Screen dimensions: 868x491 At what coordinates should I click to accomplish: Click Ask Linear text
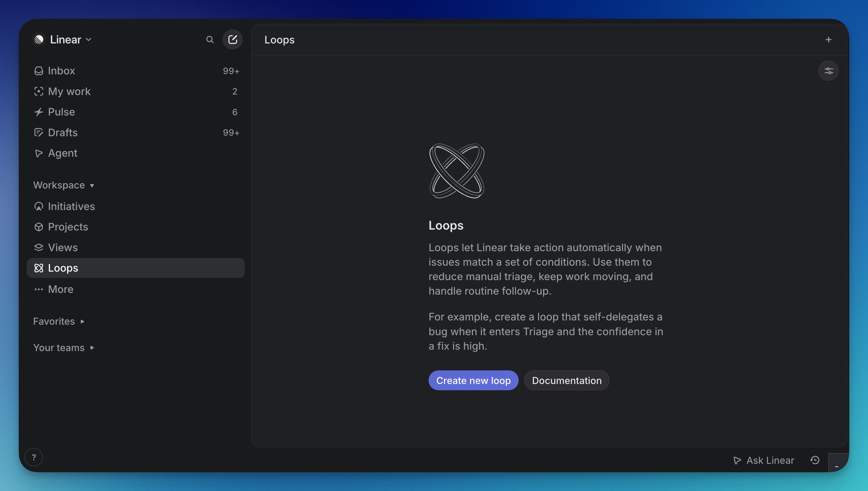click(770, 460)
